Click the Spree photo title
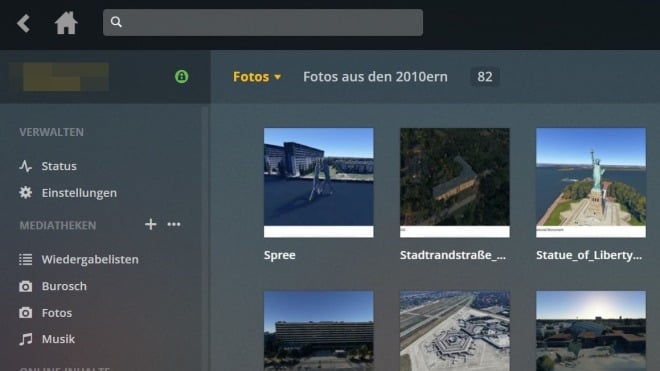This screenshot has width=660, height=371. 279,255
